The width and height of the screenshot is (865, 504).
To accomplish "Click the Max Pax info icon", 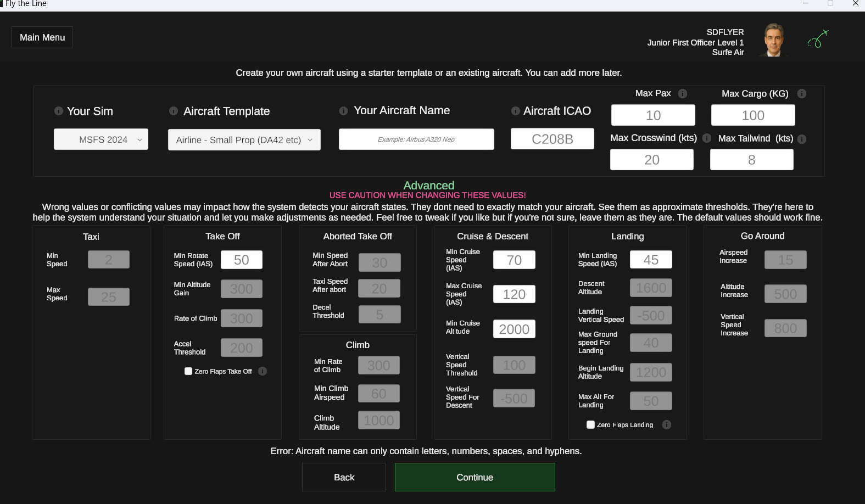I will coord(683,94).
